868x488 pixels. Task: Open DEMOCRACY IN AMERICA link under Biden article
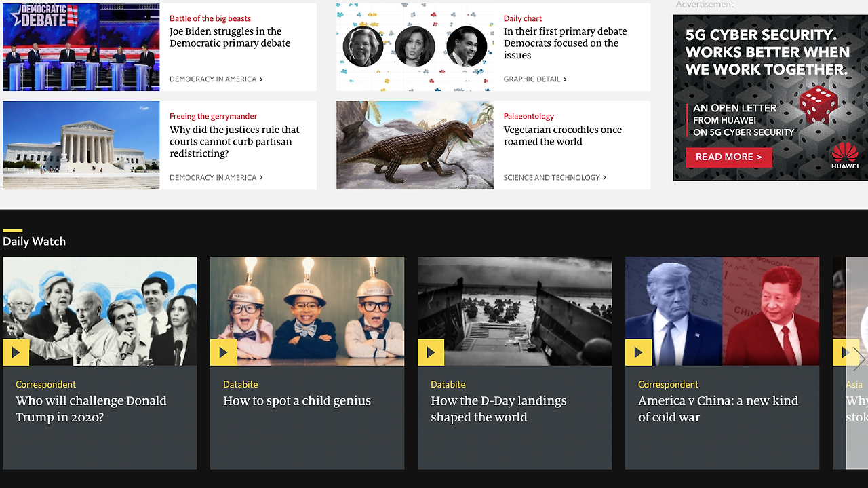coord(216,79)
